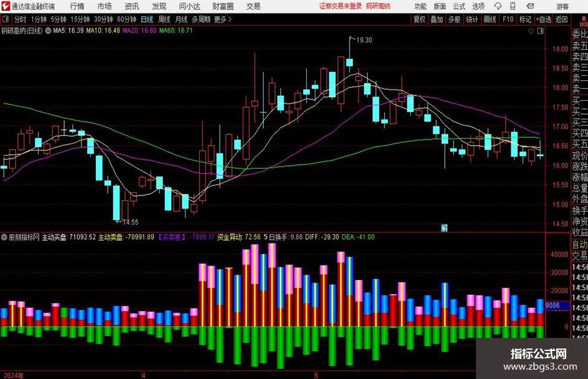588x379 pixels.
Task: Open the 交易 menu
Action: (253, 6)
